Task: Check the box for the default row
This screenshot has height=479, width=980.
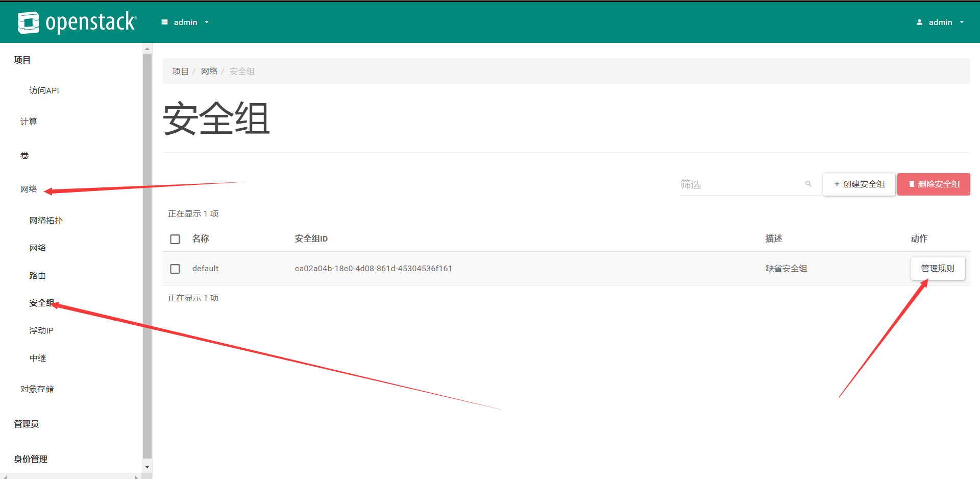Action: pyautogui.click(x=175, y=269)
